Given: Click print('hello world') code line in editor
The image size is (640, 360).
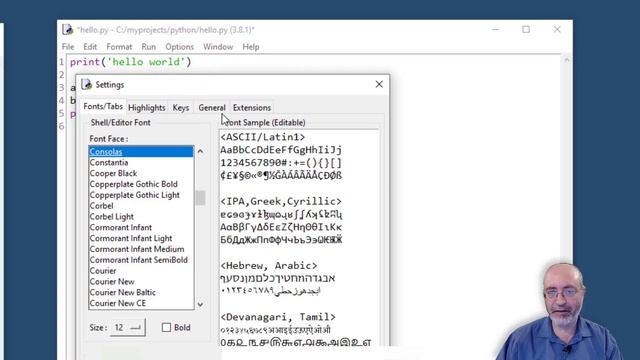Looking at the screenshot, I should (x=131, y=62).
